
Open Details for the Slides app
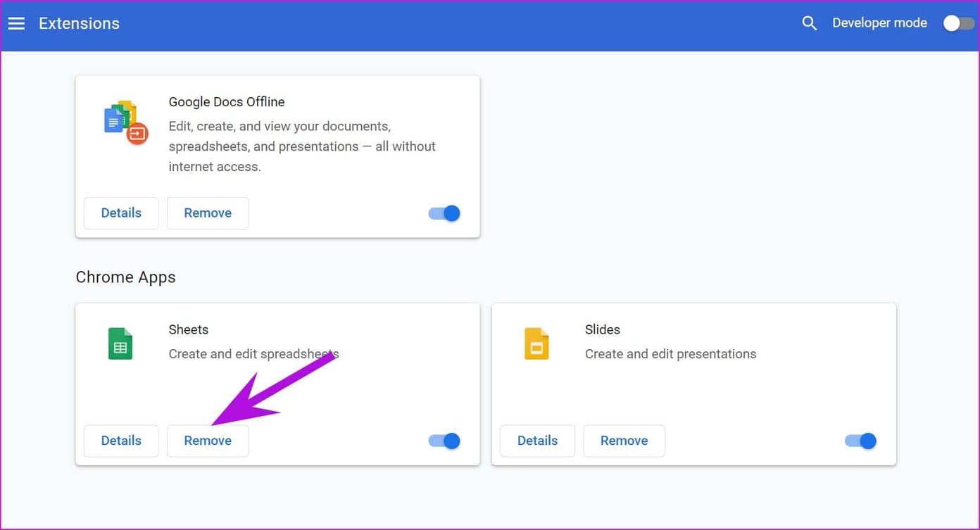pos(537,441)
